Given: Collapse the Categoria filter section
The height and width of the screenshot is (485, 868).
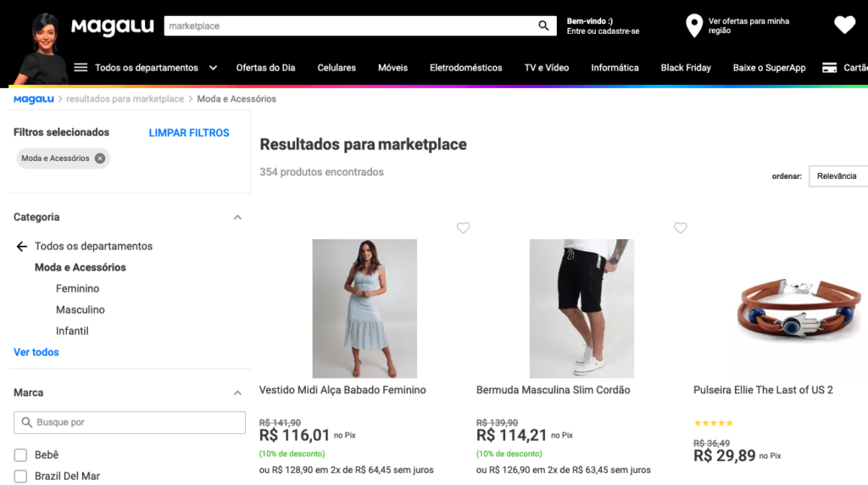Looking at the screenshot, I should pyautogui.click(x=237, y=218).
